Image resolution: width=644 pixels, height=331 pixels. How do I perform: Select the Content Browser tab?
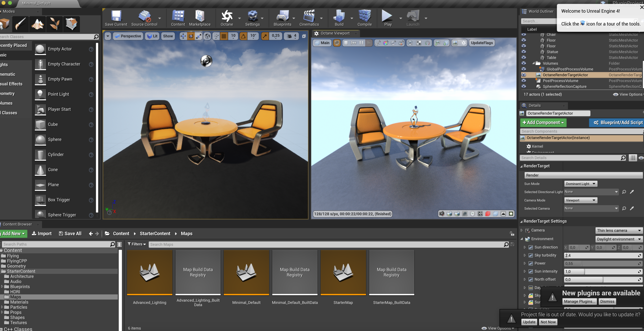coord(17,224)
